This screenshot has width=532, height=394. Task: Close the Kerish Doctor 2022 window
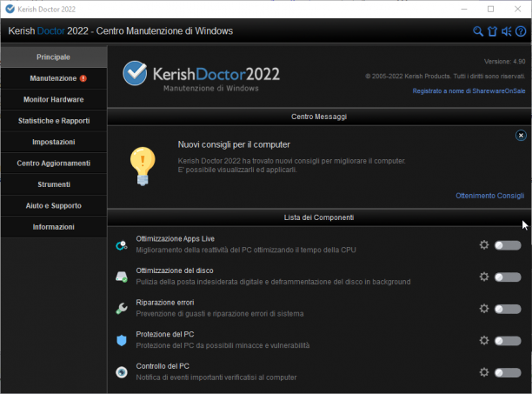coord(517,10)
